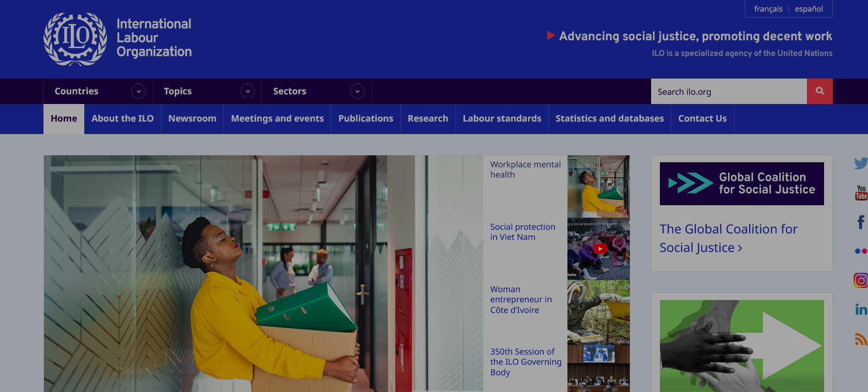Viewport: 868px width, 392px height.
Task: Expand the Countries dropdown
Action: click(138, 91)
